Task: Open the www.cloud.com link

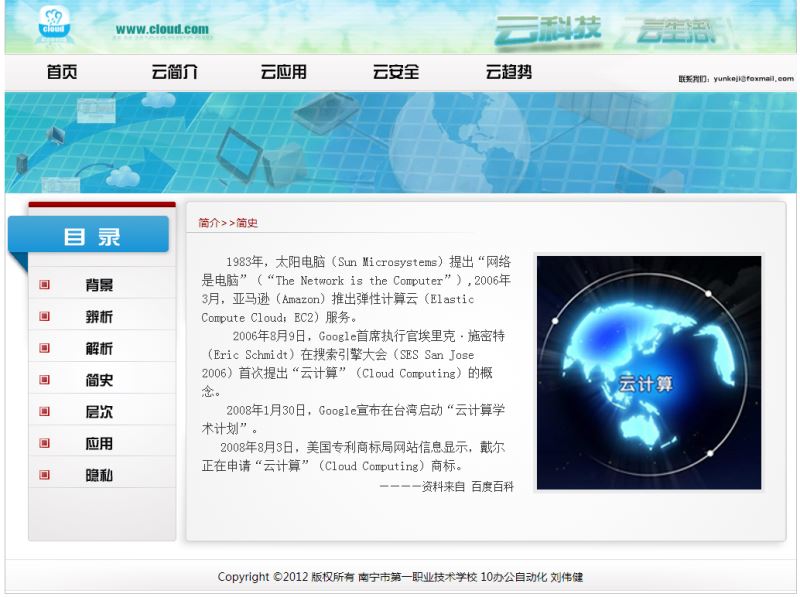Action: 162,30
